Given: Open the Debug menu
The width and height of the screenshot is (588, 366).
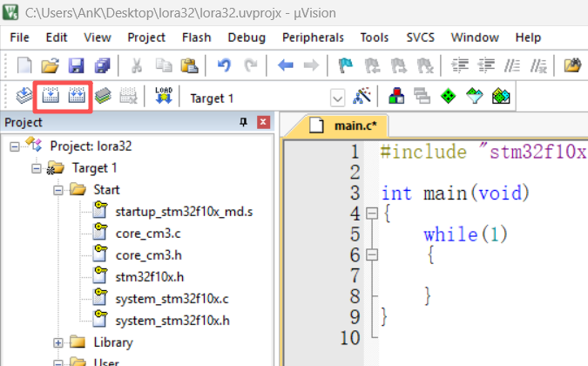Looking at the screenshot, I should tap(247, 37).
